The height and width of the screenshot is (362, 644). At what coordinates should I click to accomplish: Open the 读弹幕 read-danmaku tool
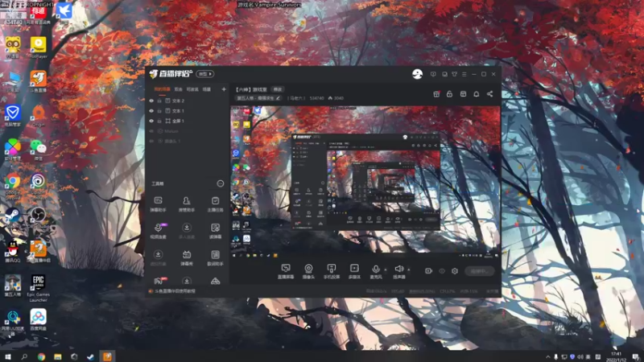click(215, 231)
